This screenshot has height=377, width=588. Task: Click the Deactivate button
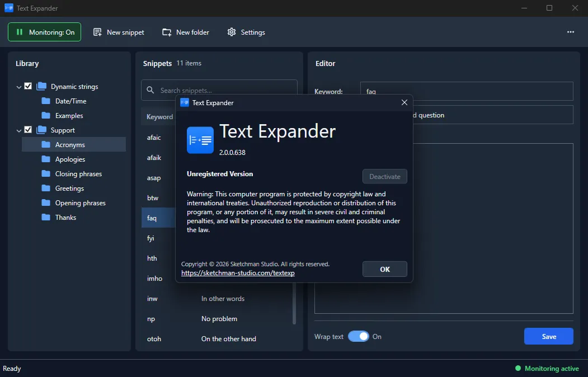pos(385,177)
